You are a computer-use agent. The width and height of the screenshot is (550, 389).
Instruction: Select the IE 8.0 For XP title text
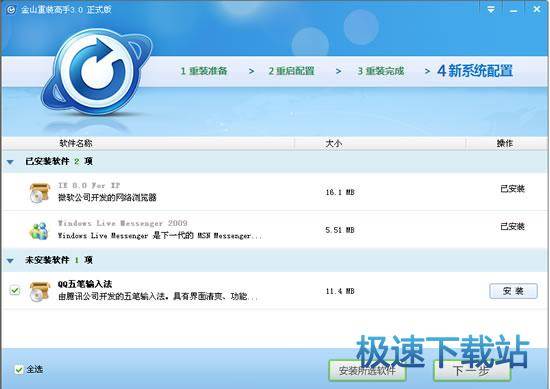click(89, 185)
